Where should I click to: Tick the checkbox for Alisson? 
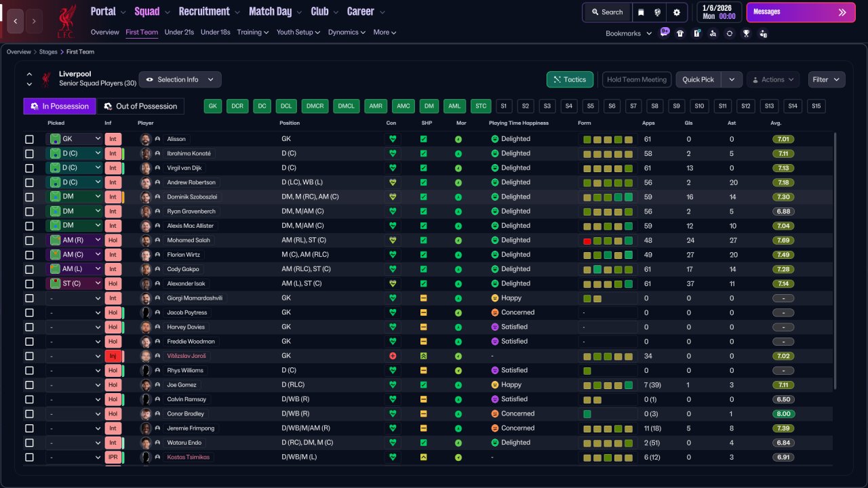coord(29,139)
